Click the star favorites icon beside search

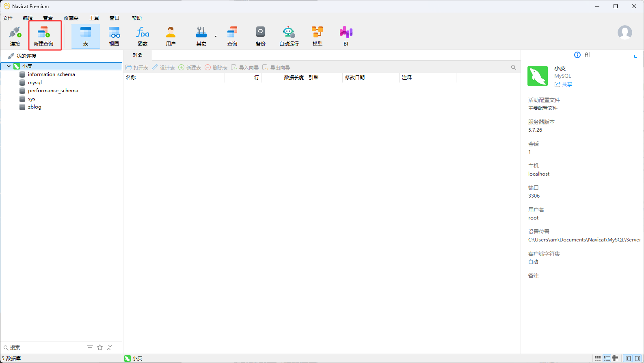(100, 348)
